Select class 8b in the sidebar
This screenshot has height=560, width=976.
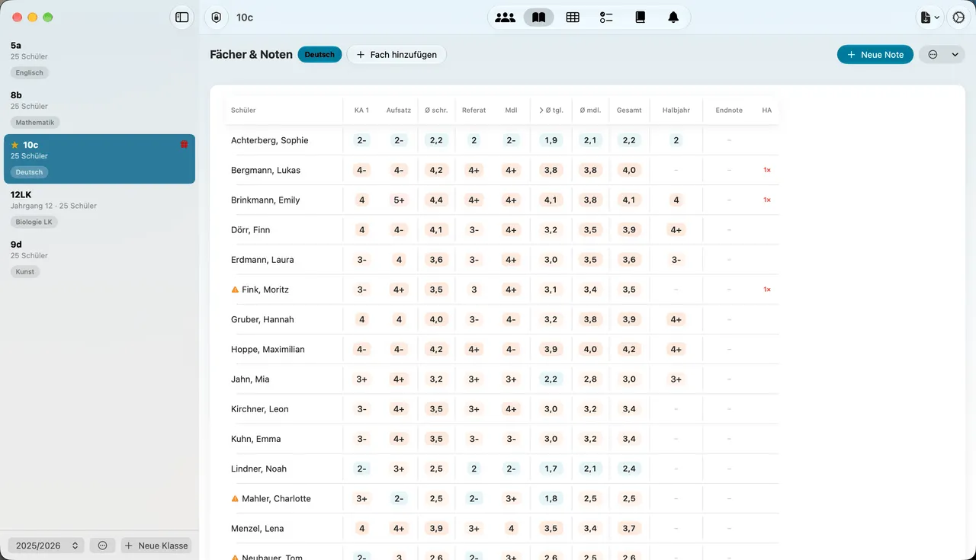(x=99, y=110)
